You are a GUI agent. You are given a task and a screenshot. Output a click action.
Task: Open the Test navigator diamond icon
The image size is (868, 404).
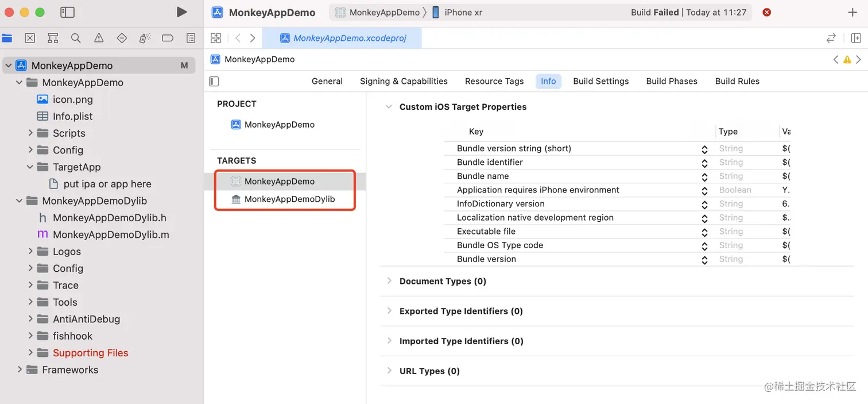[121, 38]
